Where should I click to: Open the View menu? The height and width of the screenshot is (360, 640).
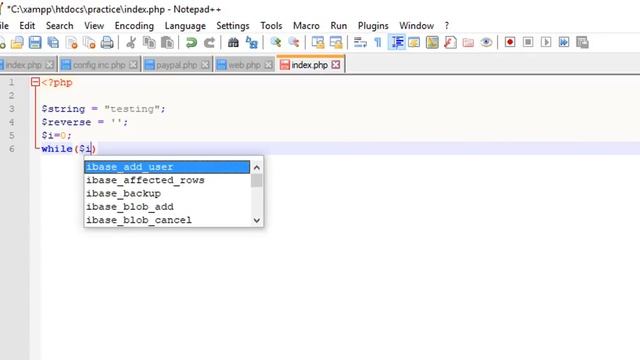[94, 26]
